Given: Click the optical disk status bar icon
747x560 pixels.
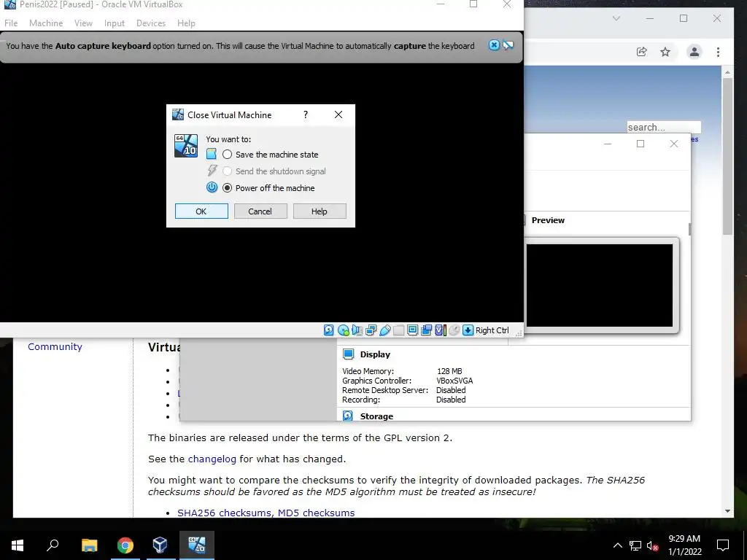Looking at the screenshot, I should (343, 330).
